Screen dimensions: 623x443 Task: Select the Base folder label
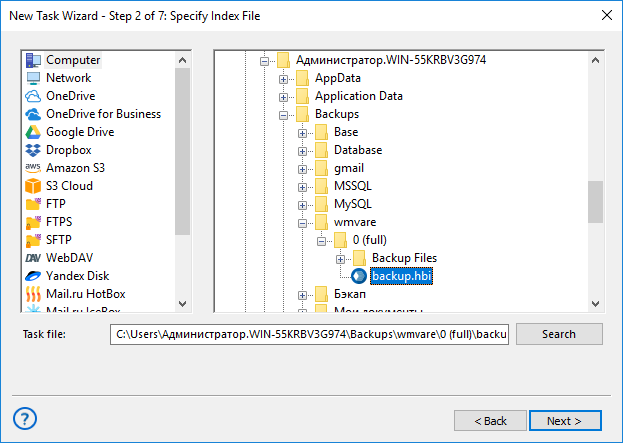[x=346, y=132]
